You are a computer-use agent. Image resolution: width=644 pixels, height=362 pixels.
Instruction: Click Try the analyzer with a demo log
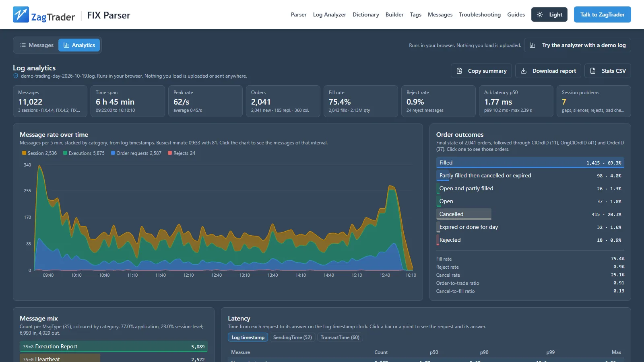pos(578,45)
